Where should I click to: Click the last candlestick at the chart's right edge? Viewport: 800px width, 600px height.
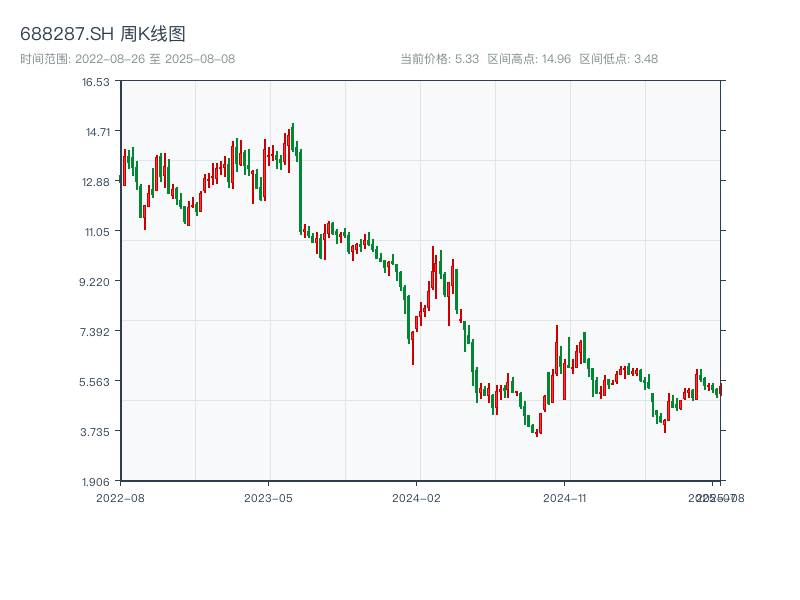720,390
